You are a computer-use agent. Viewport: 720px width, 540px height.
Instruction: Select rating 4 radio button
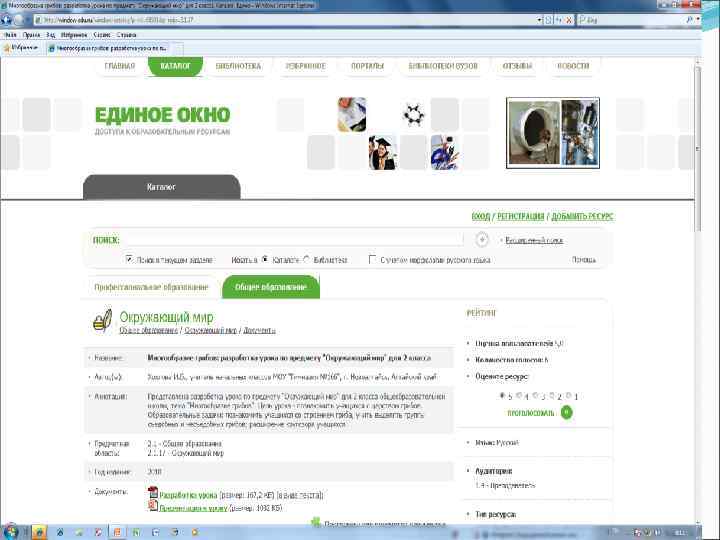coord(519,395)
